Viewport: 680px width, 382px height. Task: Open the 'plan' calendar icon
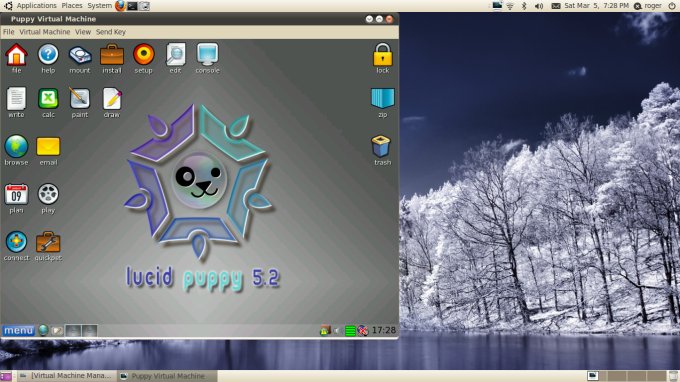pyautogui.click(x=16, y=194)
